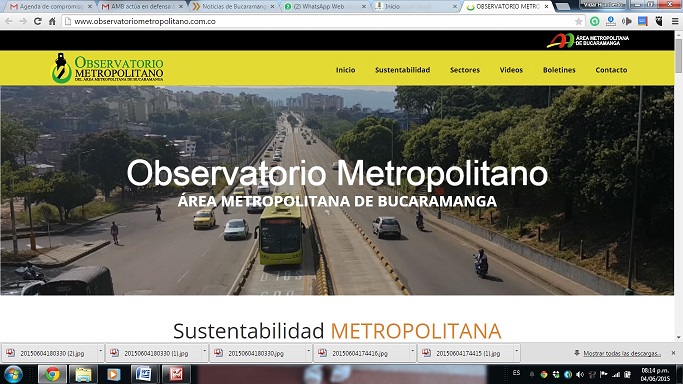Open the Chrome menu hamburger icon
683x384 pixels.
[x=675, y=21]
